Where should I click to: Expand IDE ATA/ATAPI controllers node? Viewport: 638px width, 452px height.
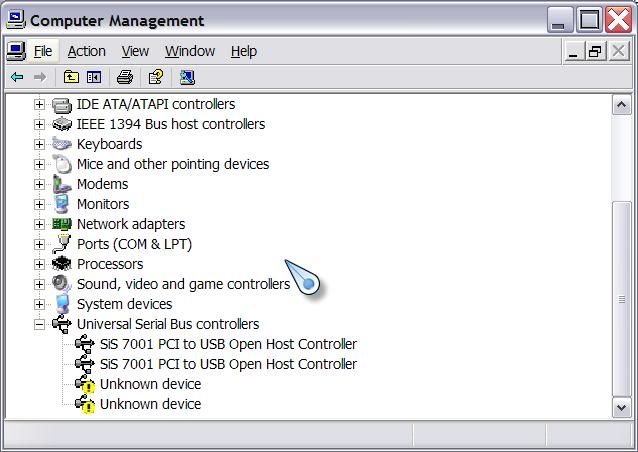click(x=39, y=105)
